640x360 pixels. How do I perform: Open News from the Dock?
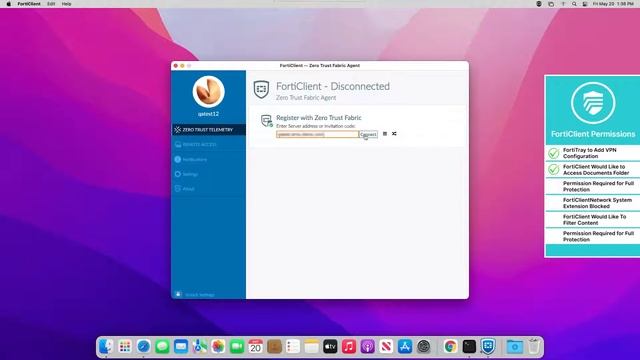[386, 347]
